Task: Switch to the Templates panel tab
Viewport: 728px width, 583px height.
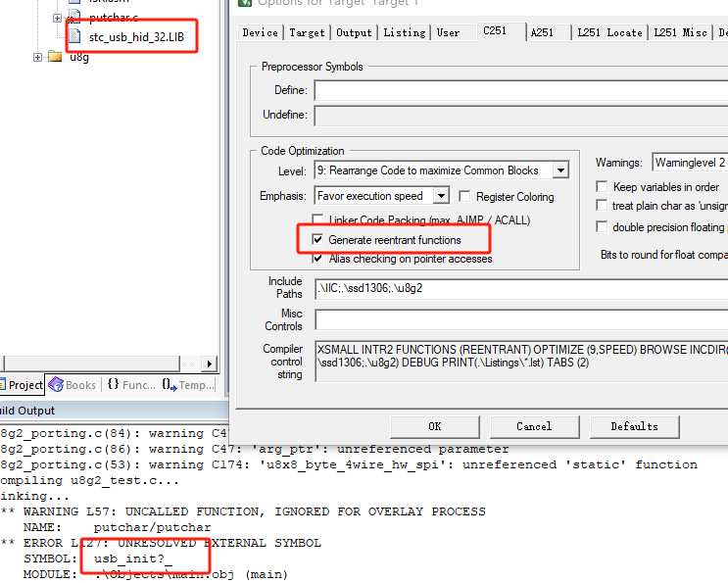Action: (x=188, y=385)
